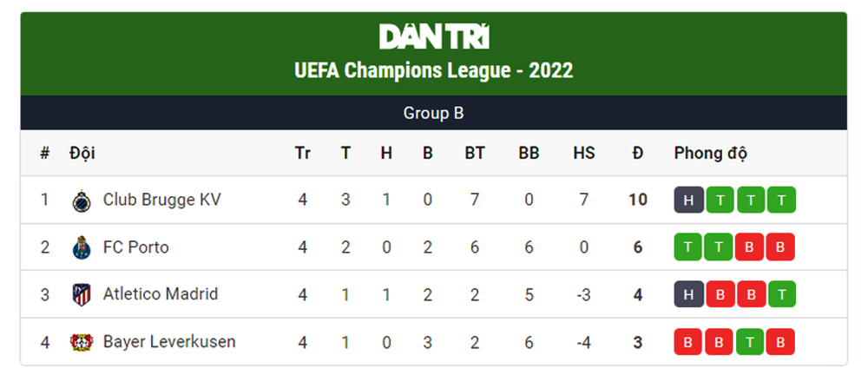Image resolution: width=868 pixels, height=375 pixels.
Task: Click the HS column header
Action: (584, 154)
